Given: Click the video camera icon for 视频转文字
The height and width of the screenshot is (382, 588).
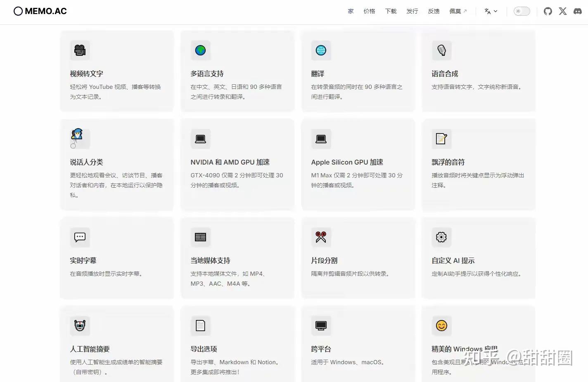Looking at the screenshot, I should 80,50.
